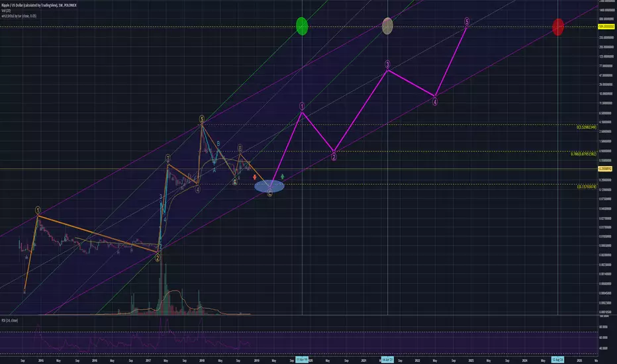The width and height of the screenshot is (617, 364).
Task: Click the highlighted current price label 0.28
Action: tap(605, 169)
